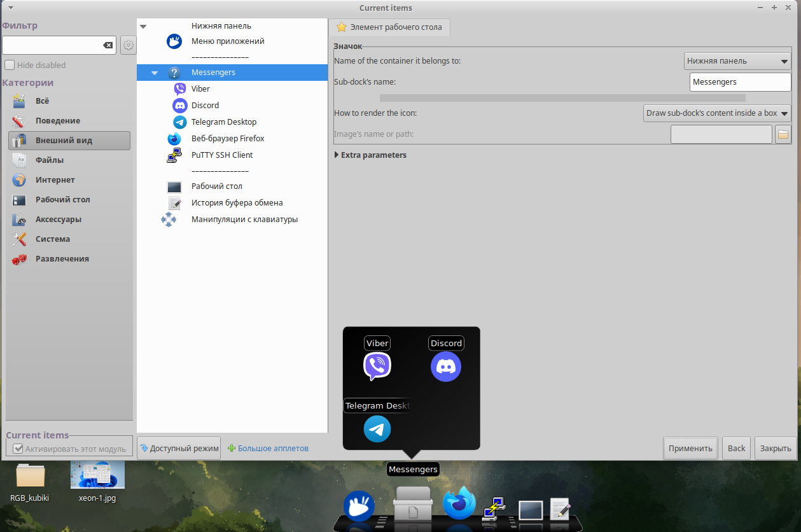Open Telegram icon in the sub-dock popup
The image size is (801, 532).
coord(377,429)
